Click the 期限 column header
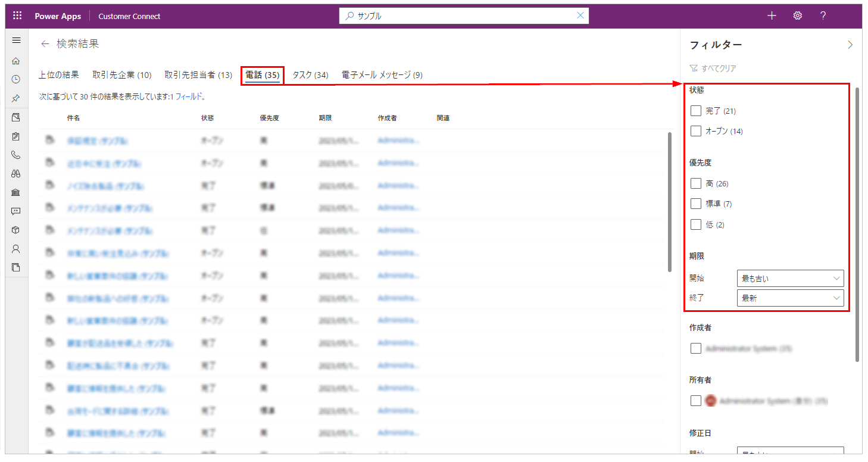The width and height of the screenshot is (868, 462). 325,118
